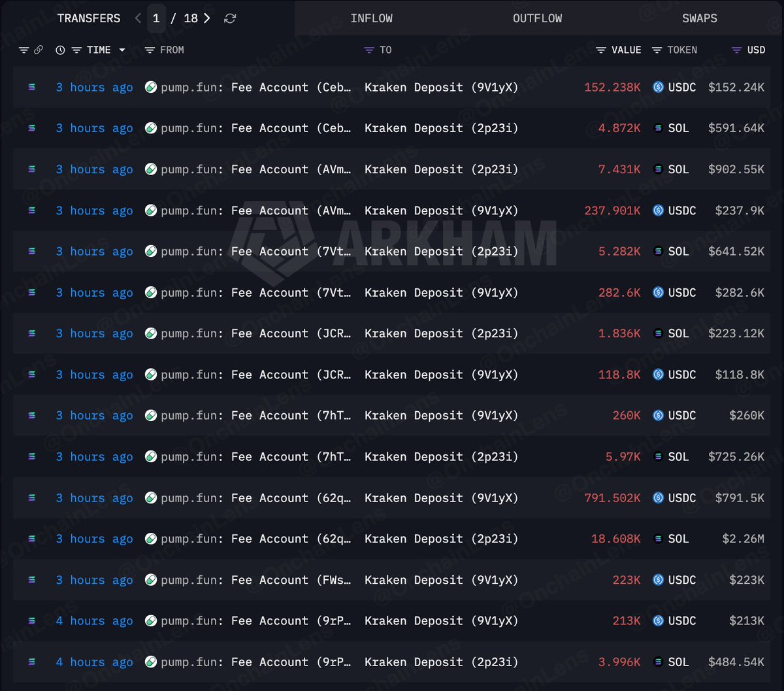
Task: Filter by the FROM column
Action: (150, 50)
